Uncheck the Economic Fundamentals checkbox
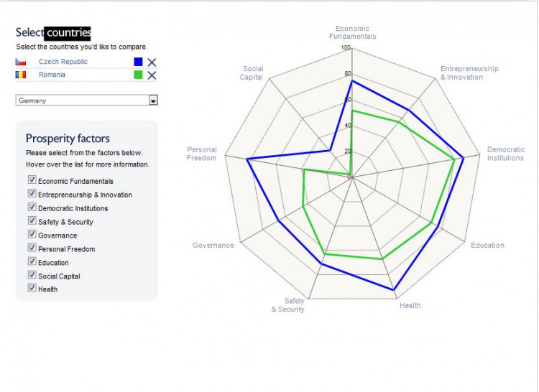 [32, 180]
